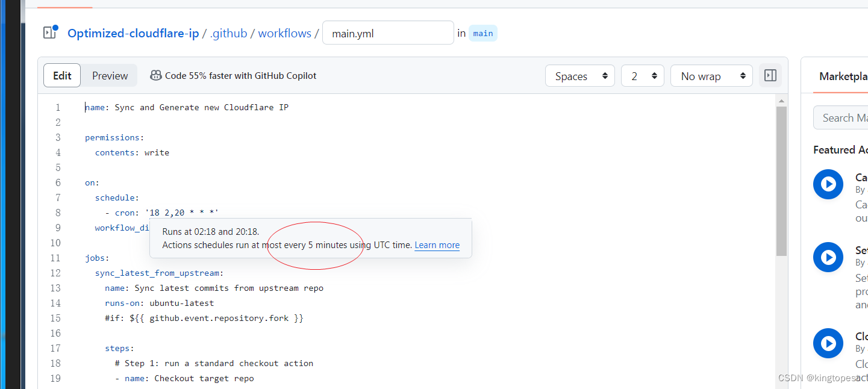The image size is (868, 389).
Task: Click the '#if: ${{ github.event.repository.fork }}' line
Action: point(204,318)
